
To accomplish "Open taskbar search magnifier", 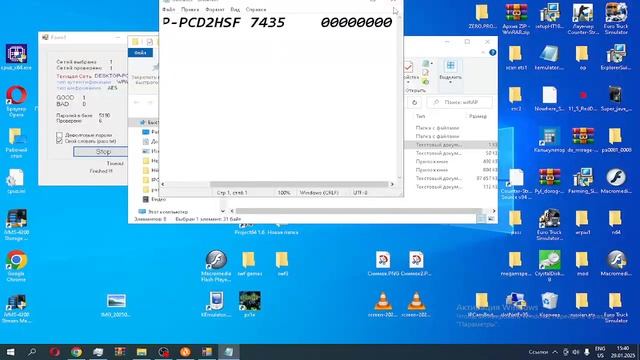I will (32, 352).
